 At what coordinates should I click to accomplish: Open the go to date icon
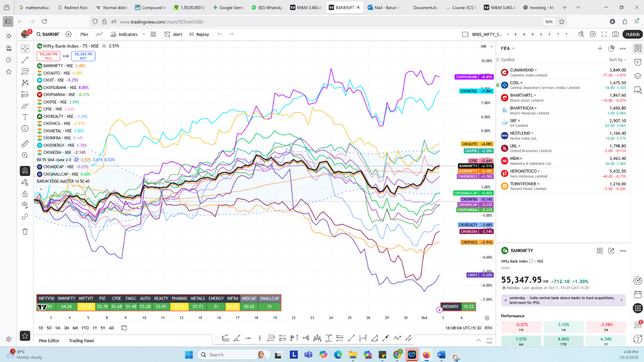124,328
